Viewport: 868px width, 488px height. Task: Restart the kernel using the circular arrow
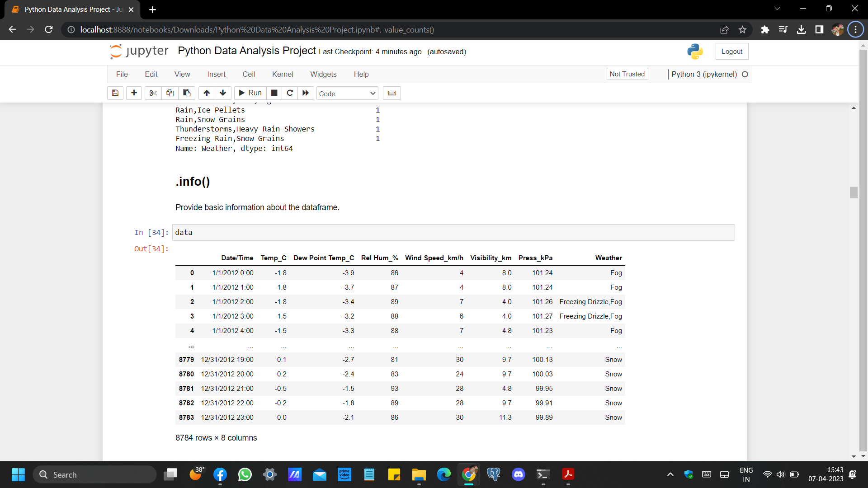point(290,93)
